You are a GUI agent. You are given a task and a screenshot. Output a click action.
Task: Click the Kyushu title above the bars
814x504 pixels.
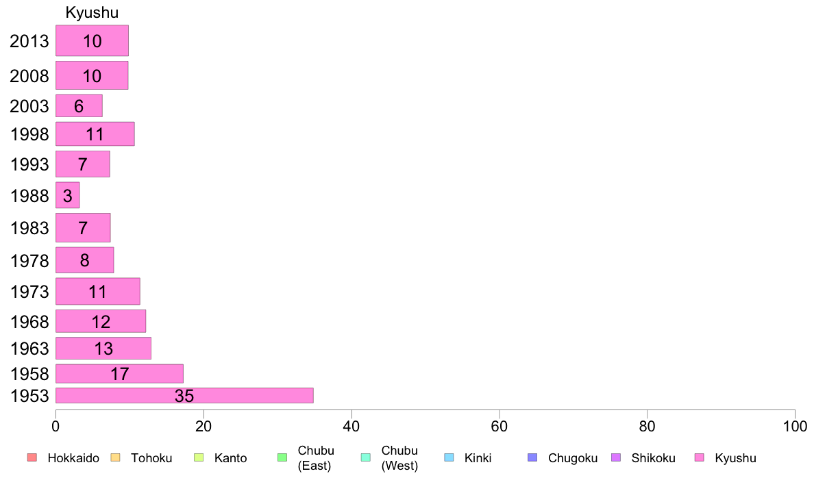pyautogui.click(x=92, y=12)
